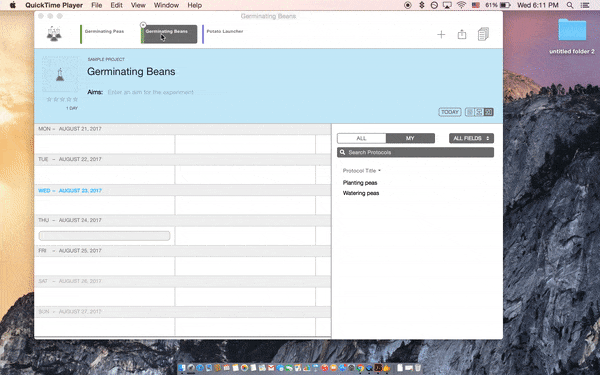Open Notification Center icon
Image resolution: width=600 pixels, height=375 pixels.
[x=585, y=5]
